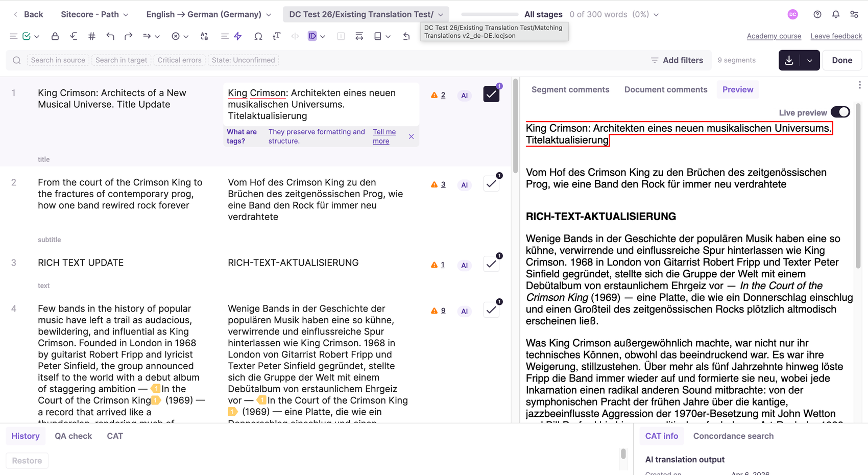The height and width of the screenshot is (475, 868).
Task: Open the settings sliders icon at top right
Action: coord(854,14)
